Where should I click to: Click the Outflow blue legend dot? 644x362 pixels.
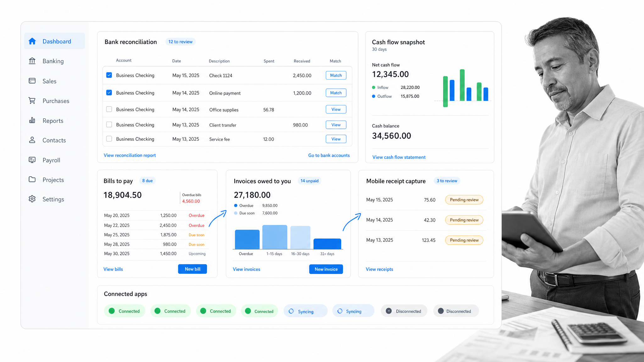tap(374, 96)
